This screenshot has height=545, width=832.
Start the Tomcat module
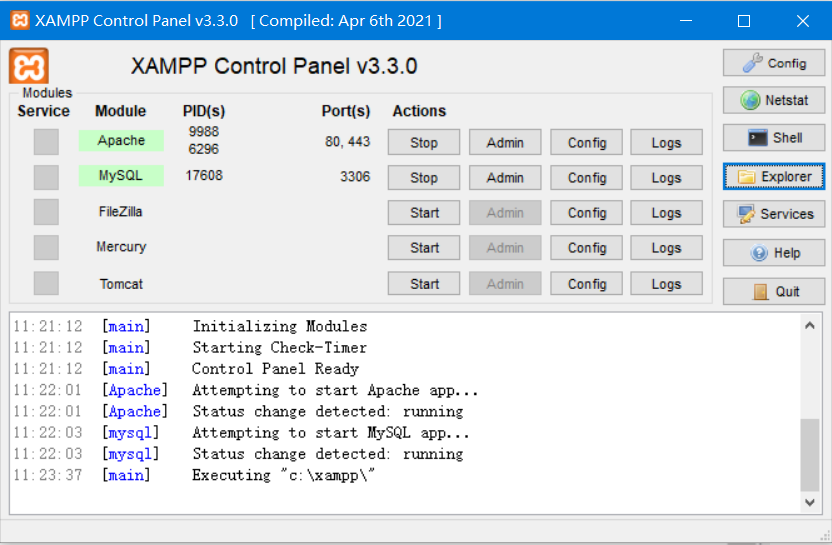[x=423, y=283]
